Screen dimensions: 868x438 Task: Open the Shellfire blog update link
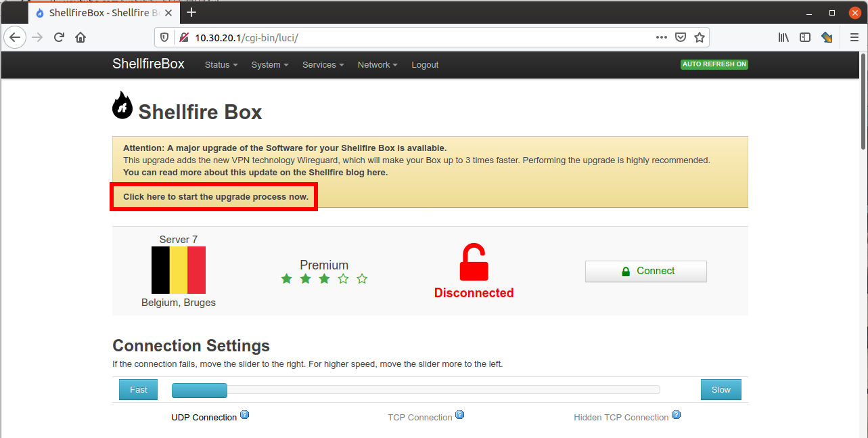tap(255, 173)
